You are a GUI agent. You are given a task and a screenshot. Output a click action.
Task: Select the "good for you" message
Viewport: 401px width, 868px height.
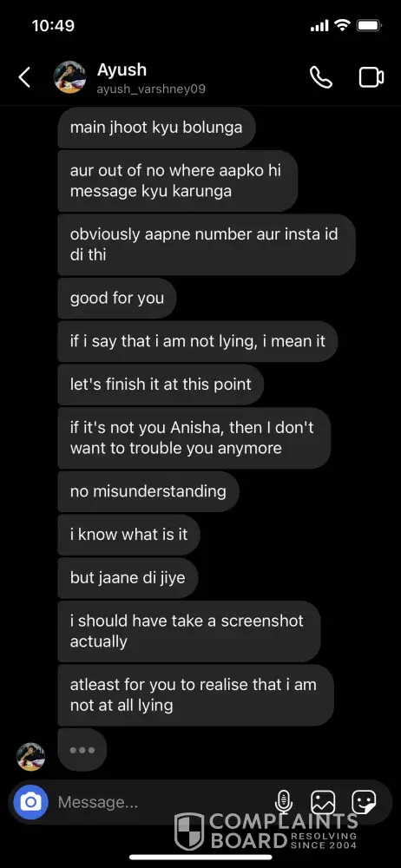117,299
